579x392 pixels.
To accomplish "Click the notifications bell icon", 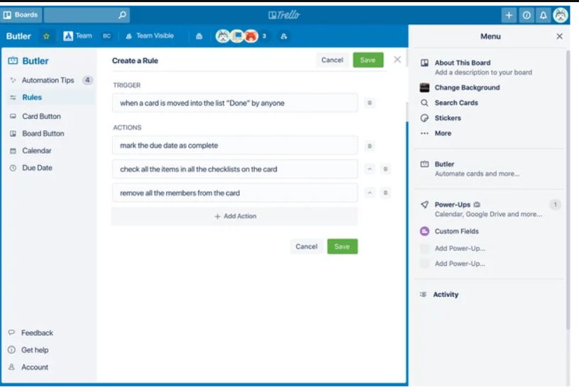I will coord(544,15).
